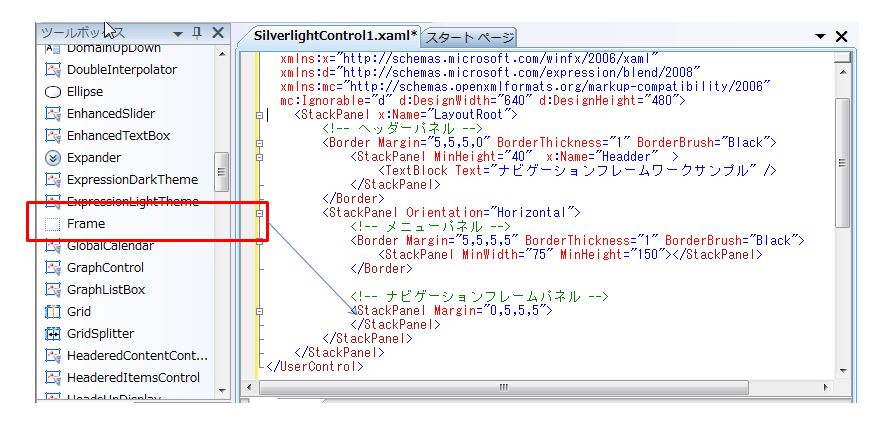The width and height of the screenshot is (887, 437).
Task: Select the GraphListBox icon
Action: pyautogui.click(x=53, y=290)
